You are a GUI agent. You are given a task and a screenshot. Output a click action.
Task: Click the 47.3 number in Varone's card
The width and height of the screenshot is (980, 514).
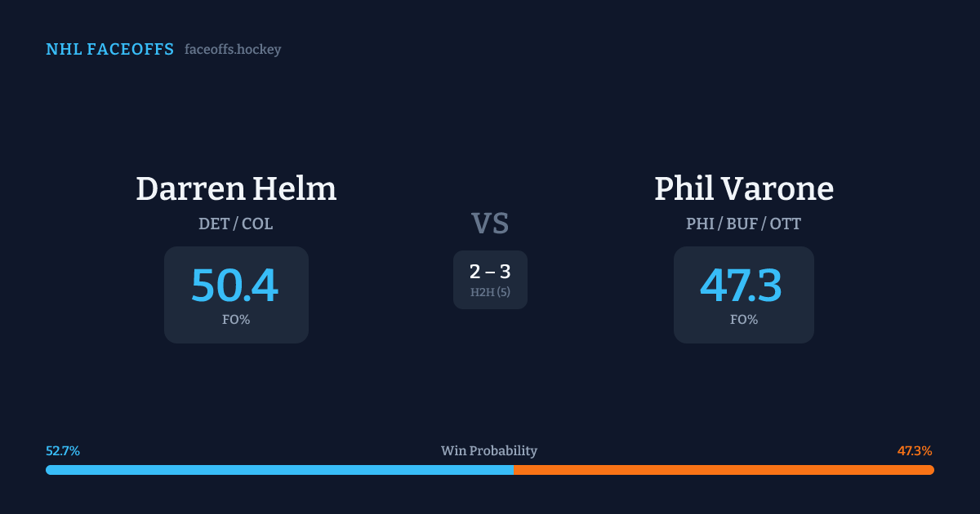click(742, 286)
